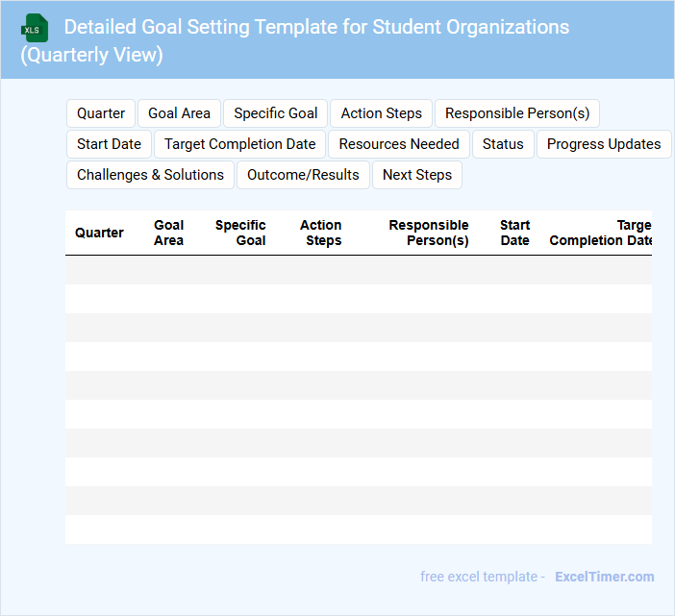This screenshot has width=675, height=616.
Task: Click the Progress Updates tag
Action: tap(604, 144)
